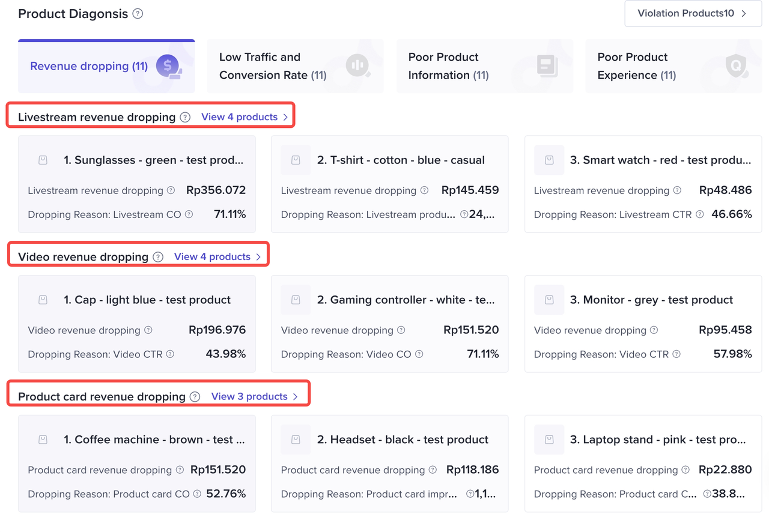Click help icon next to Livestream revenue dropping heading
This screenshot has width=769, height=532.
pyautogui.click(x=185, y=117)
